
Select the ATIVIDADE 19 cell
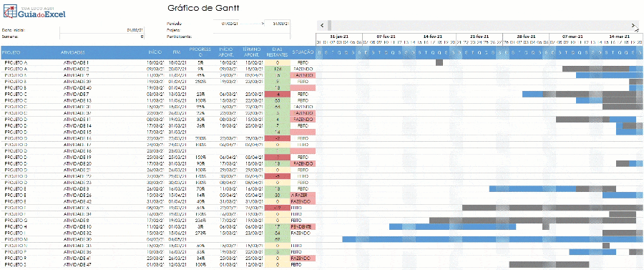coord(77,157)
